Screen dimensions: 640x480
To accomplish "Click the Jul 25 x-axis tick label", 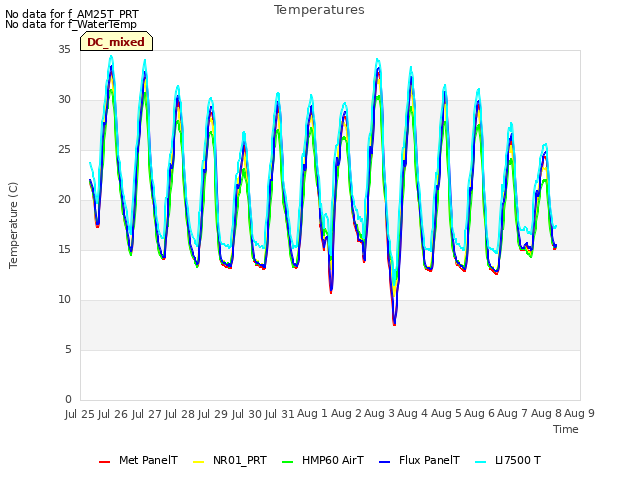I will click(x=80, y=414).
